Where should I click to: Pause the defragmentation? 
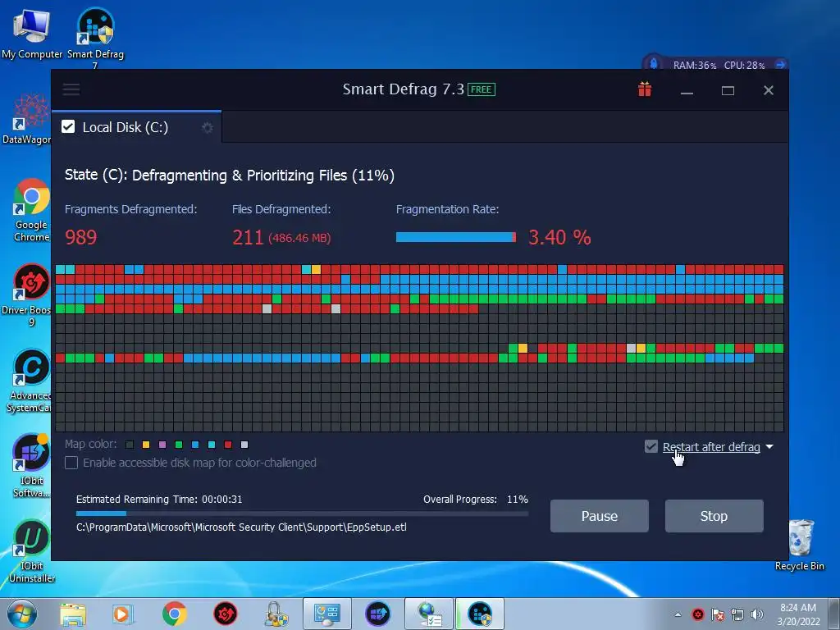[599, 516]
